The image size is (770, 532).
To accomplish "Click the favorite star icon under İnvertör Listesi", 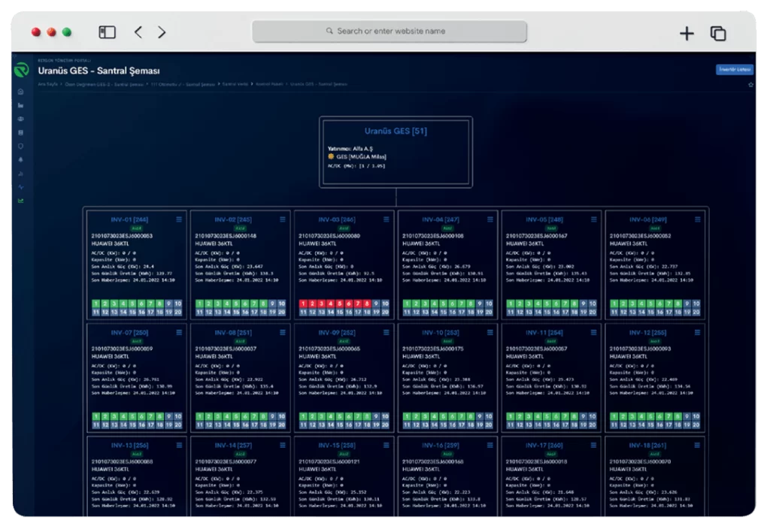I will click(750, 85).
